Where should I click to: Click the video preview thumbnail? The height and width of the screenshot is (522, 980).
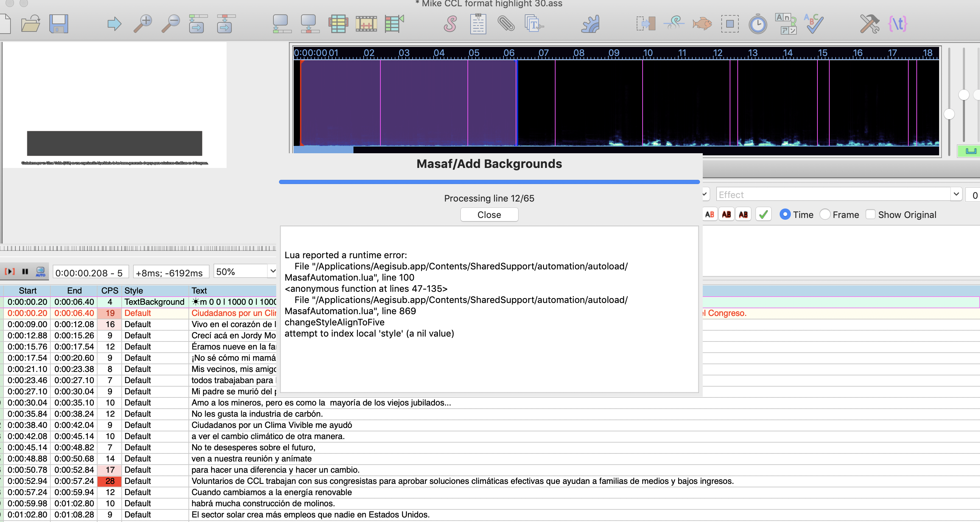tap(115, 105)
